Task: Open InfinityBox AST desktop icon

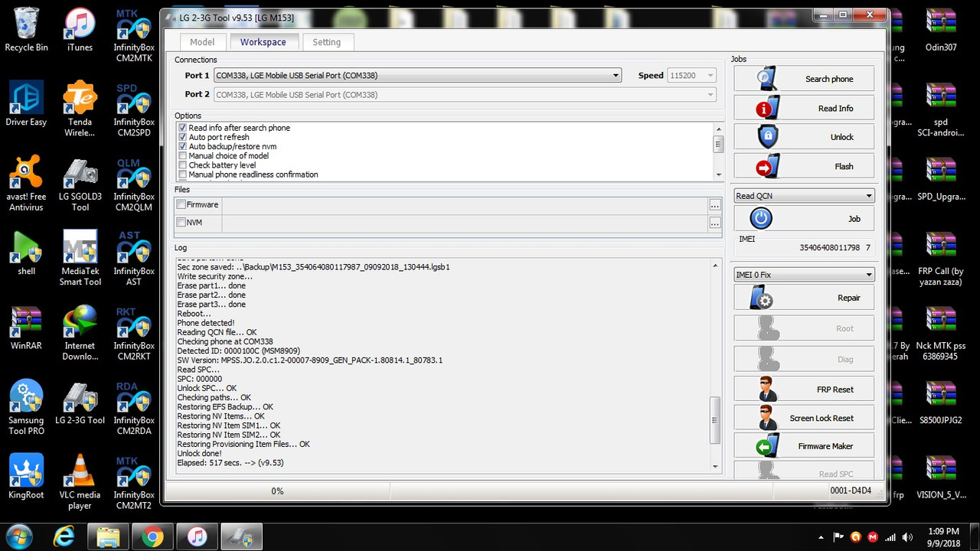Action: coord(133,258)
